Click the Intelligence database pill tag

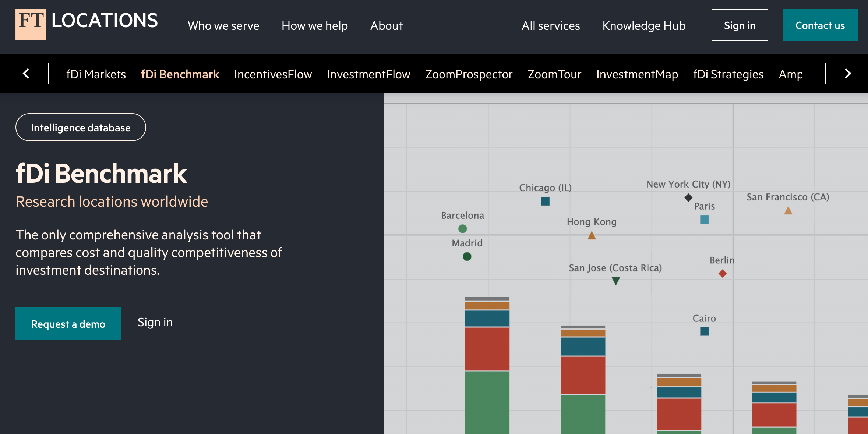coord(81,127)
